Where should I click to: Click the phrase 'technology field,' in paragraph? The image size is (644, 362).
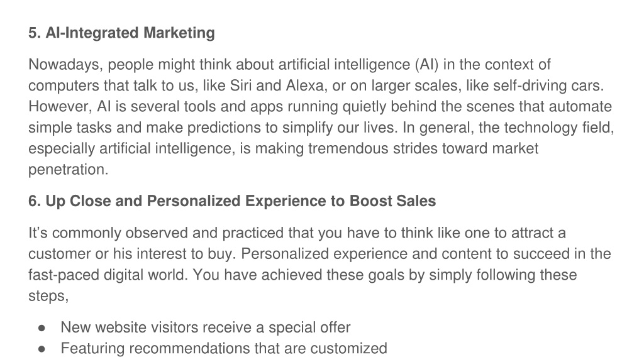(x=559, y=128)
